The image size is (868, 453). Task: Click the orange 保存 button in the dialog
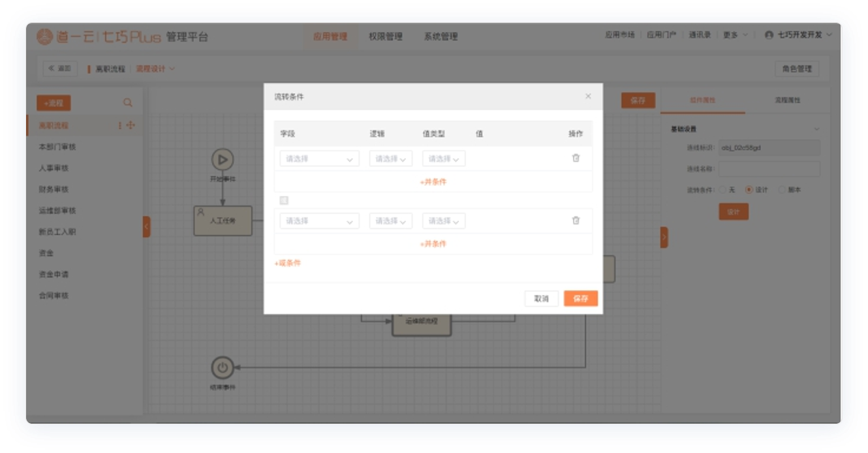point(580,298)
